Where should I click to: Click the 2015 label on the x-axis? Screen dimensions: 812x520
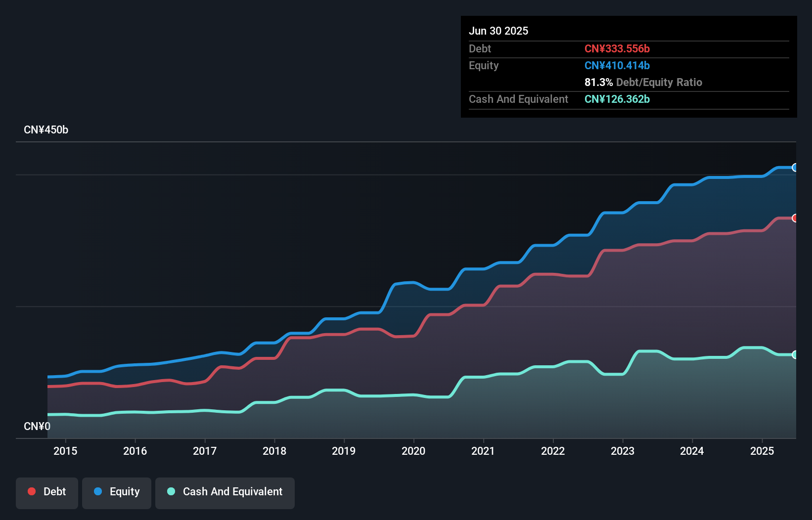pyautogui.click(x=66, y=451)
